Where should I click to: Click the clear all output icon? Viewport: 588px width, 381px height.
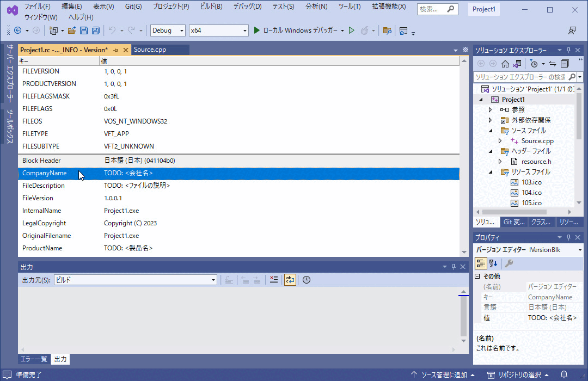point(274,280)
